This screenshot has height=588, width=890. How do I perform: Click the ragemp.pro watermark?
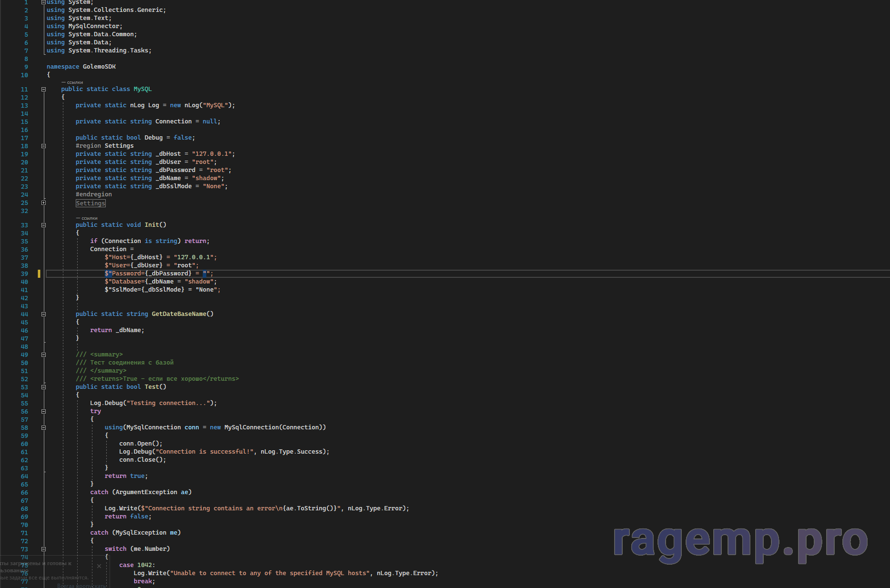740,542
